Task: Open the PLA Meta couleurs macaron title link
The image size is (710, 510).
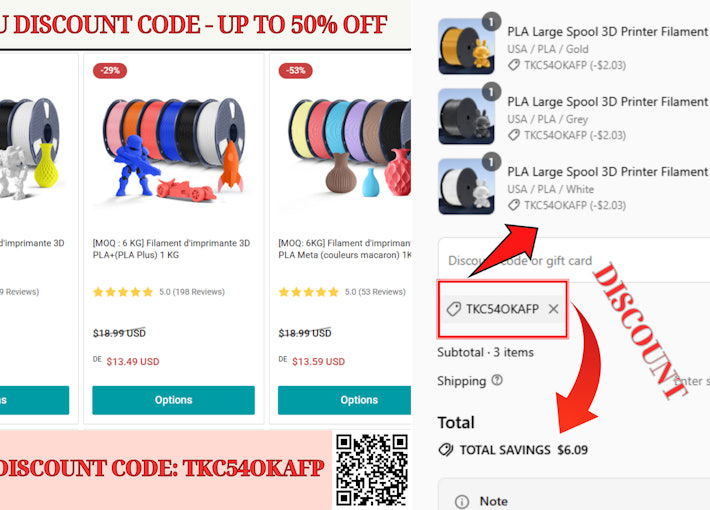Action: [345, 249]
